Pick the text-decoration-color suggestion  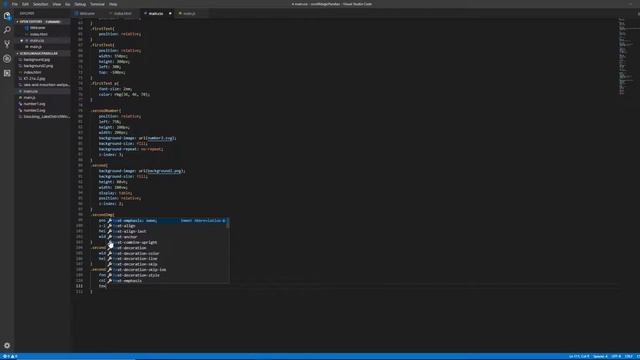[167, 253]
